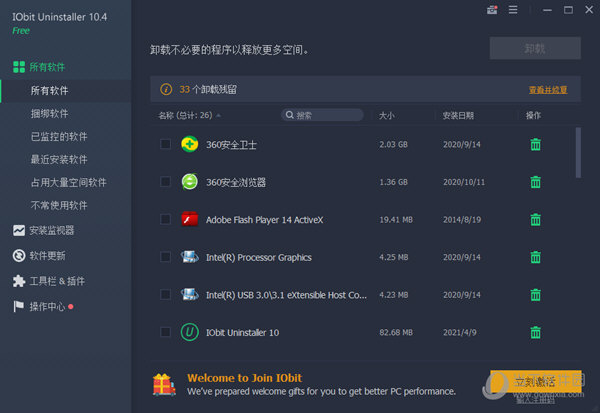Click the green grid icon beside 所有软件

[x=19, y=67]
